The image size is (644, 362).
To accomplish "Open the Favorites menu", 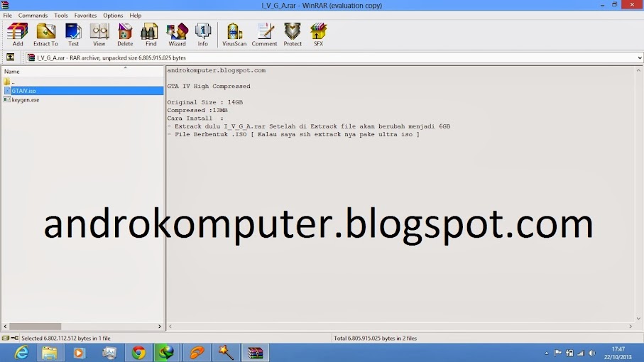I will coord(85,15).
